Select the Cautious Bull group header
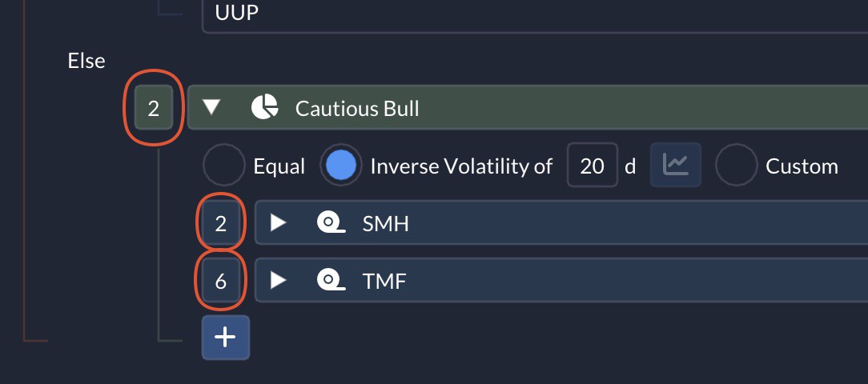Image resolution: width=868 pixels, height=384 pixels. coord(528,107)
